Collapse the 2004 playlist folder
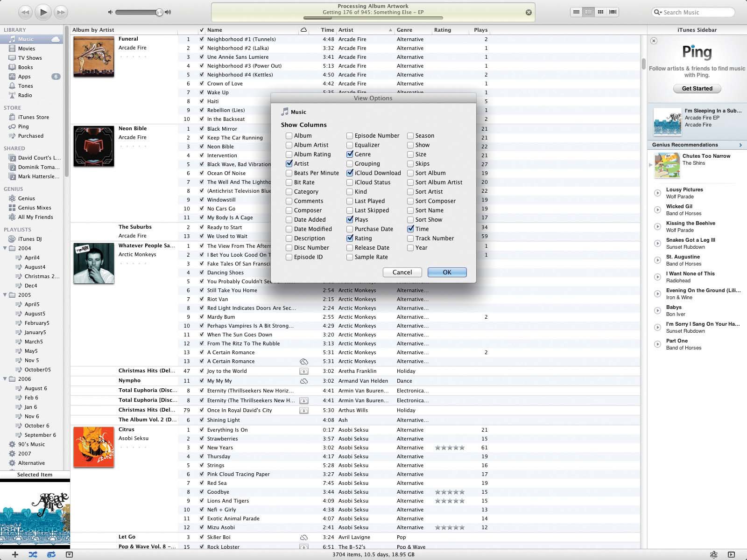 pos(5,248)
